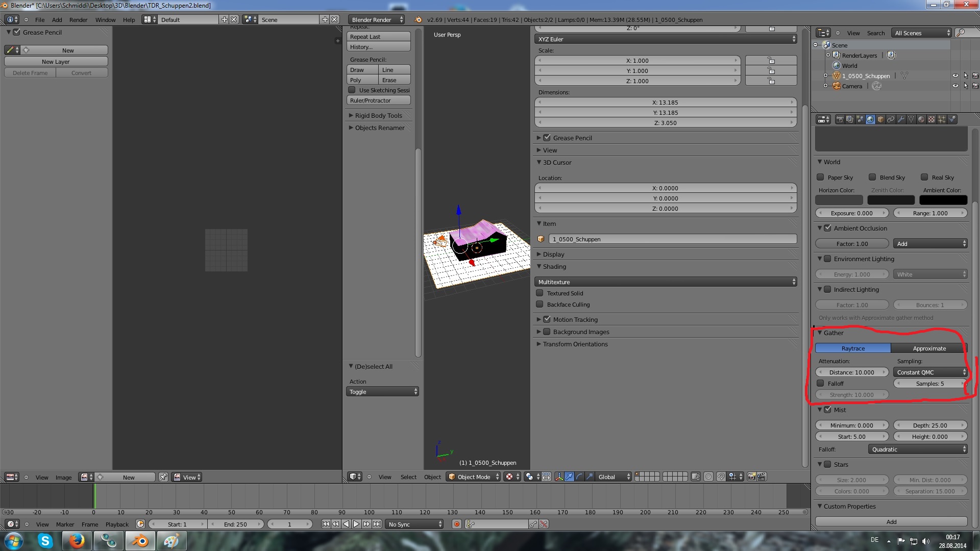Click the Firefox icon in the taskbar
The width and height of the screenshot is (980, 551).
[x=77, y=541]
